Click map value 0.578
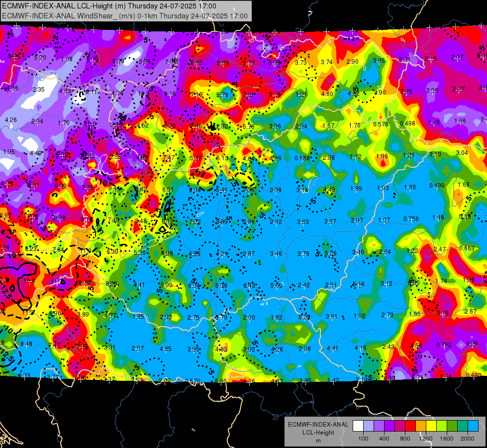Viewport: 487px width, 448px height. pyautogui.click(x=381, y=124)
